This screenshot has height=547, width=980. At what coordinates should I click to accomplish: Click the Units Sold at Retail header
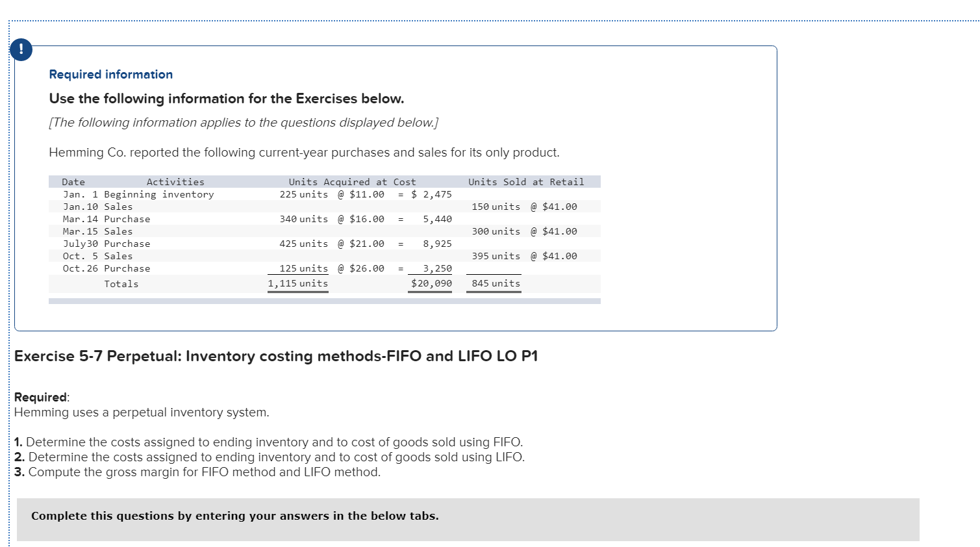pyautogui.click(x=527, y=181)
